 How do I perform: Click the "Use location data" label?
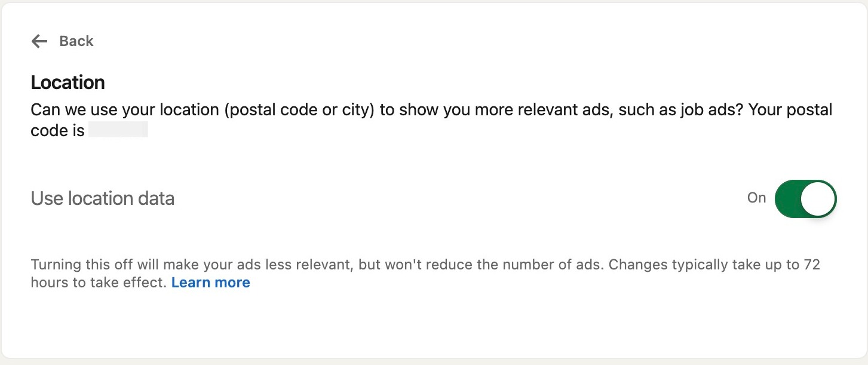103,198
